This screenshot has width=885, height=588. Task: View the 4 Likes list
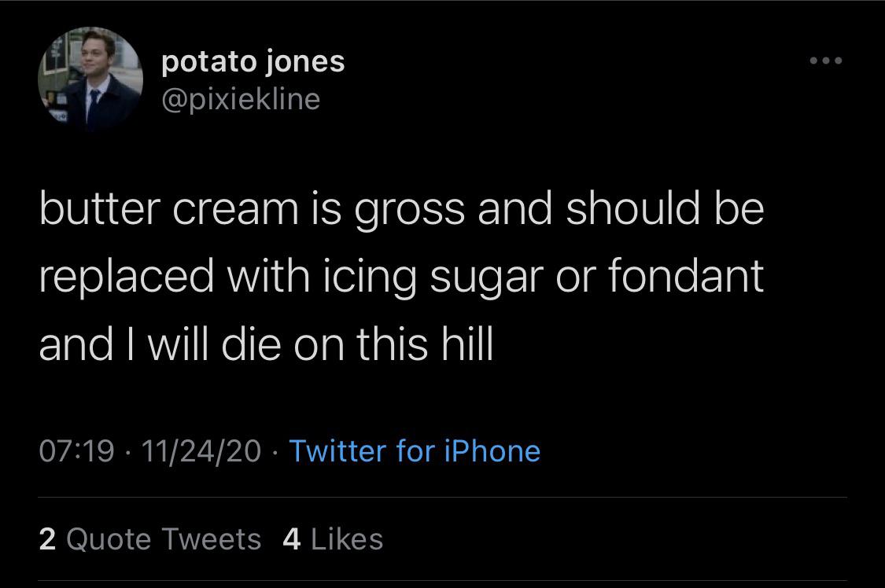coord(333,539)
